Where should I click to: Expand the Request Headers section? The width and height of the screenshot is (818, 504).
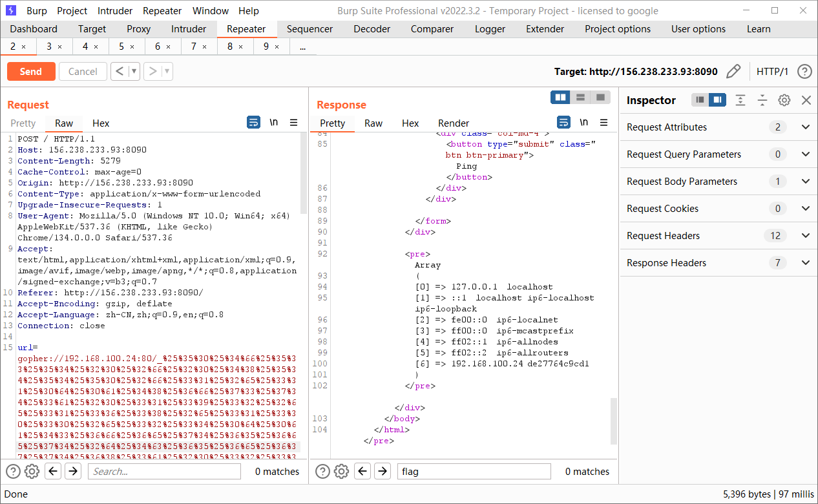(805, 236)
